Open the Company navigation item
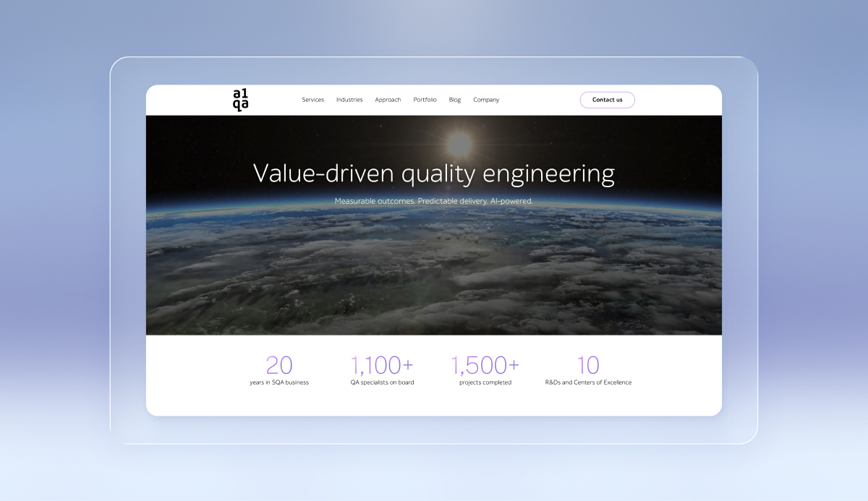 coord(486,100)
